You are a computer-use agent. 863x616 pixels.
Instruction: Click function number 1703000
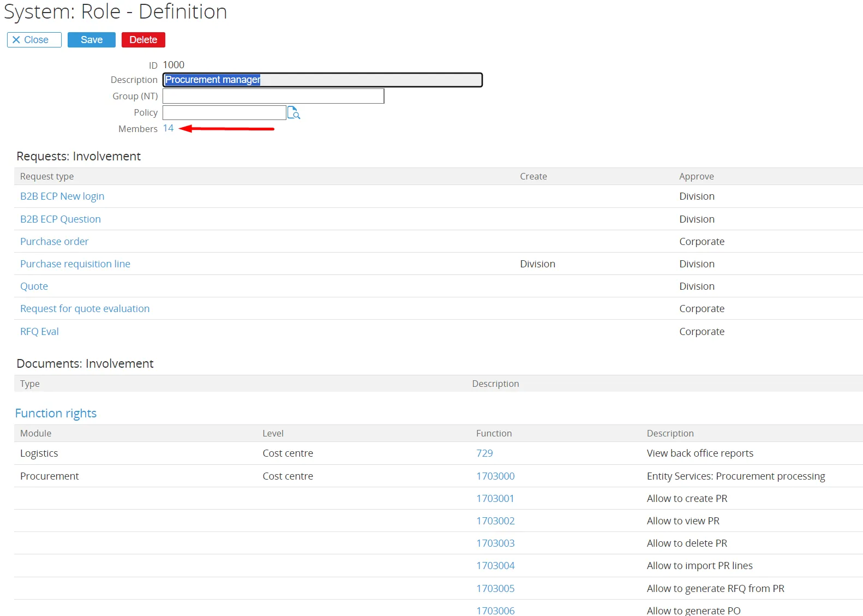495,476
